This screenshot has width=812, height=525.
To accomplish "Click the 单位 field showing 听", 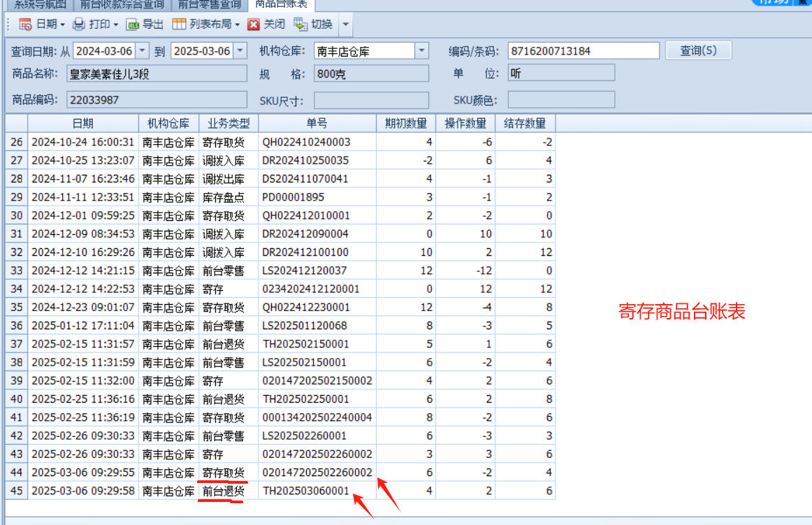I will click(561, 73).
